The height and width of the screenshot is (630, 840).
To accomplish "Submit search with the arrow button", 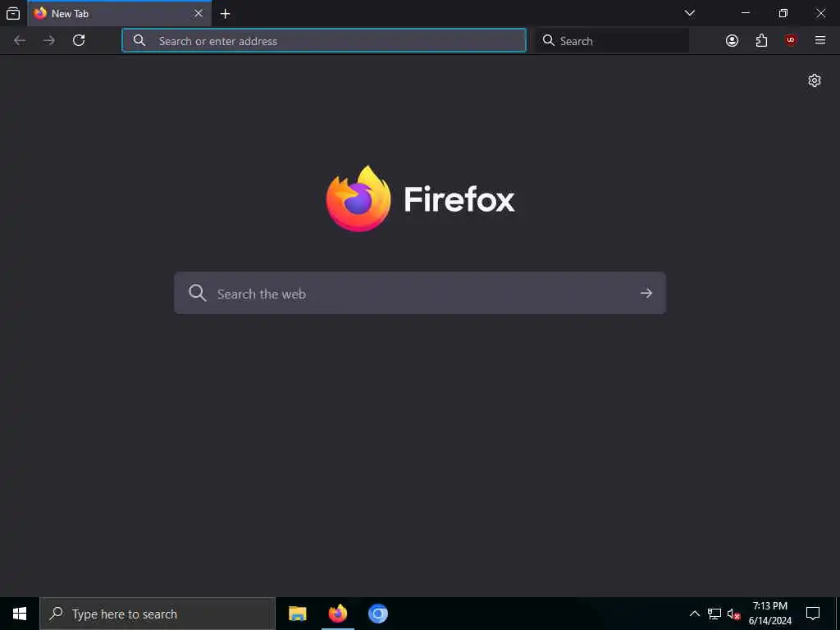I will [x=646, y=293].
